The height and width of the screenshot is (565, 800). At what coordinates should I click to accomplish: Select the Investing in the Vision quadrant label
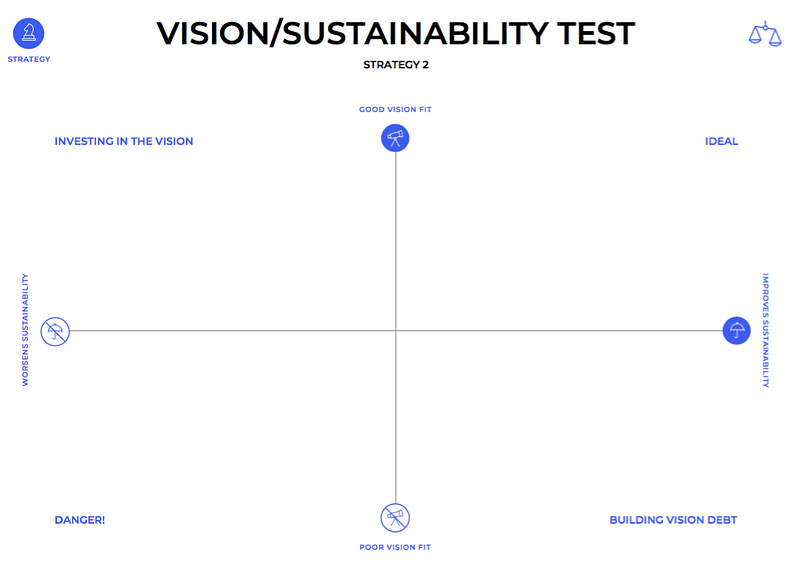coord(124,141)
